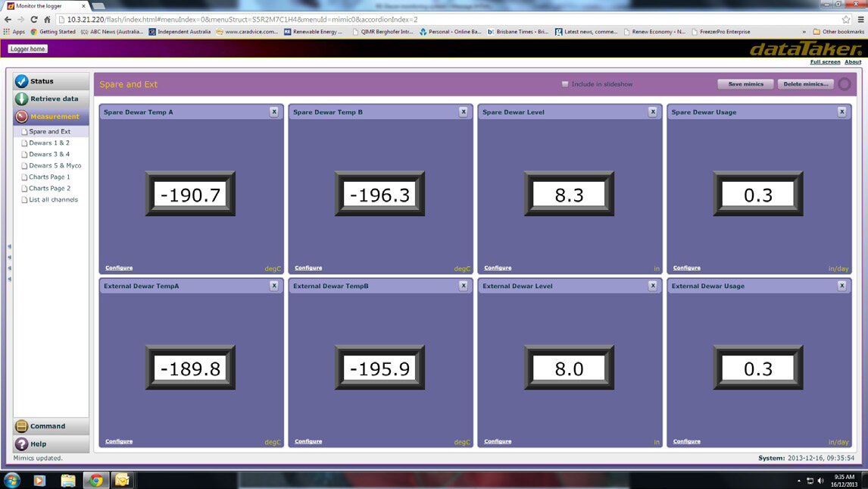Open List all channels
This screenshot has width=868, height=489.
53,199
